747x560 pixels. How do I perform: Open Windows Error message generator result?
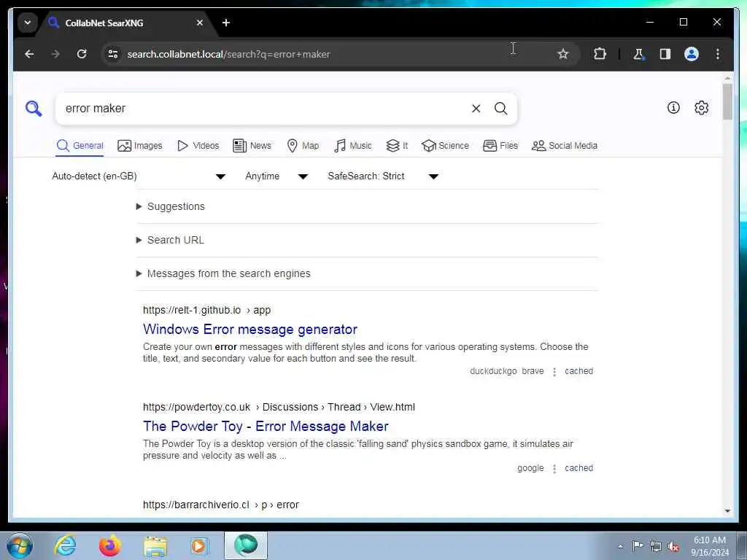[x=250, y=330]
